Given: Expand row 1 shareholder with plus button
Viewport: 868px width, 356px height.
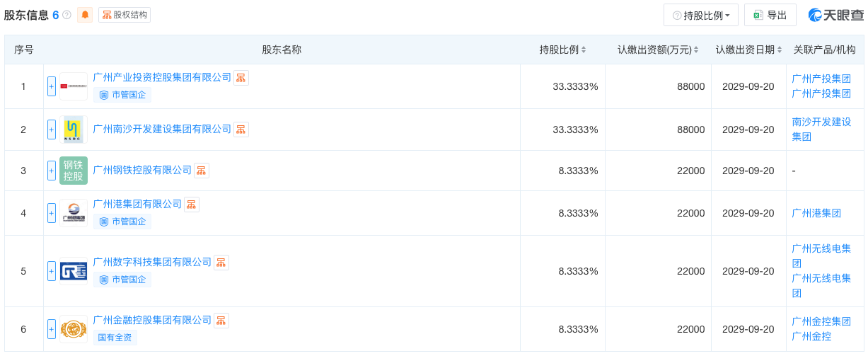Looking at the screenshot, I should pos(52,86).
